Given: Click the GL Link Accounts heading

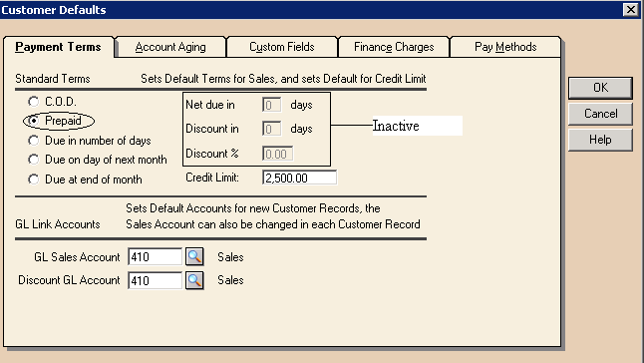Looking at the screenshot, I should point(58,224).
